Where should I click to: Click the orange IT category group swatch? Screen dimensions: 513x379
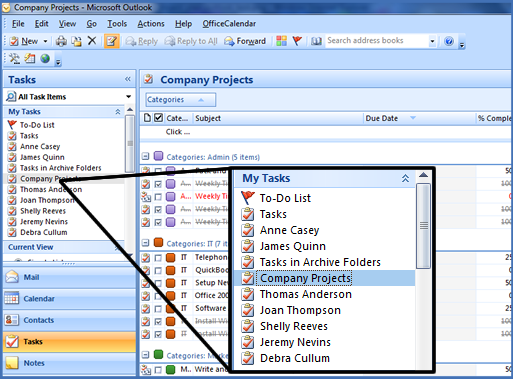(159, 242)
